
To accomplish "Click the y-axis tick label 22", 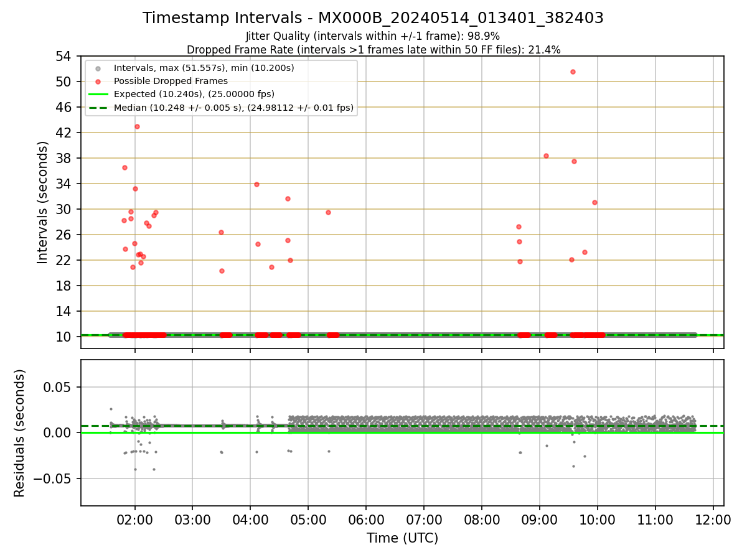I will 65,260.
